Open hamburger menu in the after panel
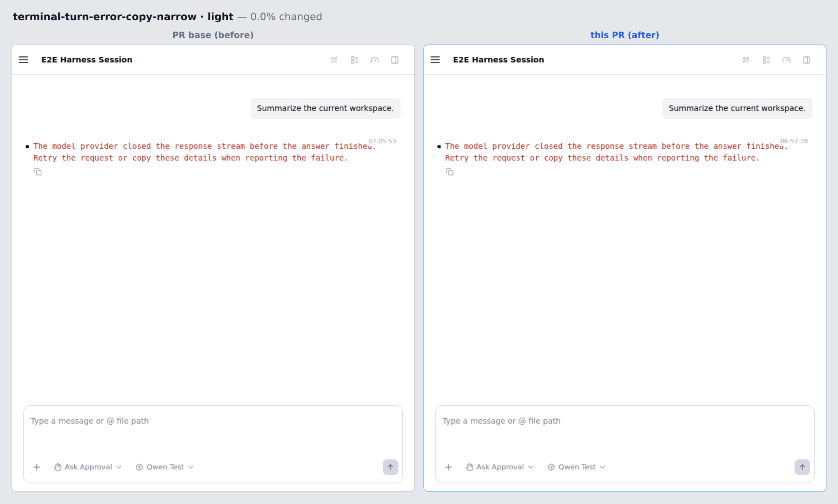The width and height of the screenshot is (838, 504). pyautogui.click(x=435, y=60)
